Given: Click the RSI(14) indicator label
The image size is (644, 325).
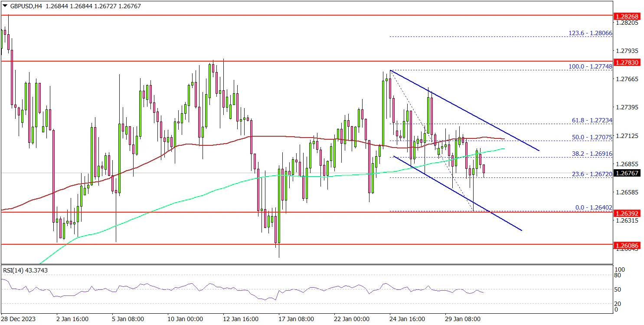Looking at the screenshot, I should (25, 270).
